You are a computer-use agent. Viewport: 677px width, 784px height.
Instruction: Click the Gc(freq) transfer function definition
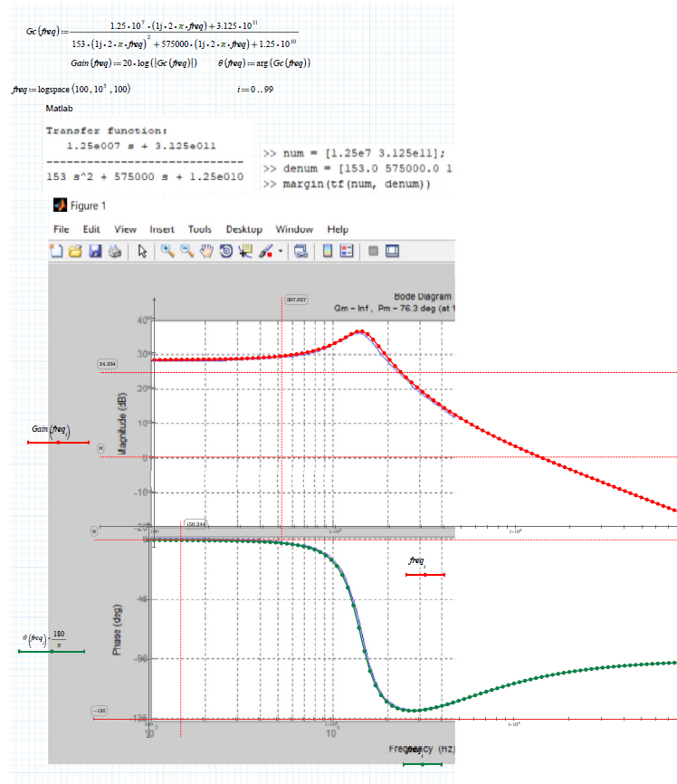tap(162, 34)
